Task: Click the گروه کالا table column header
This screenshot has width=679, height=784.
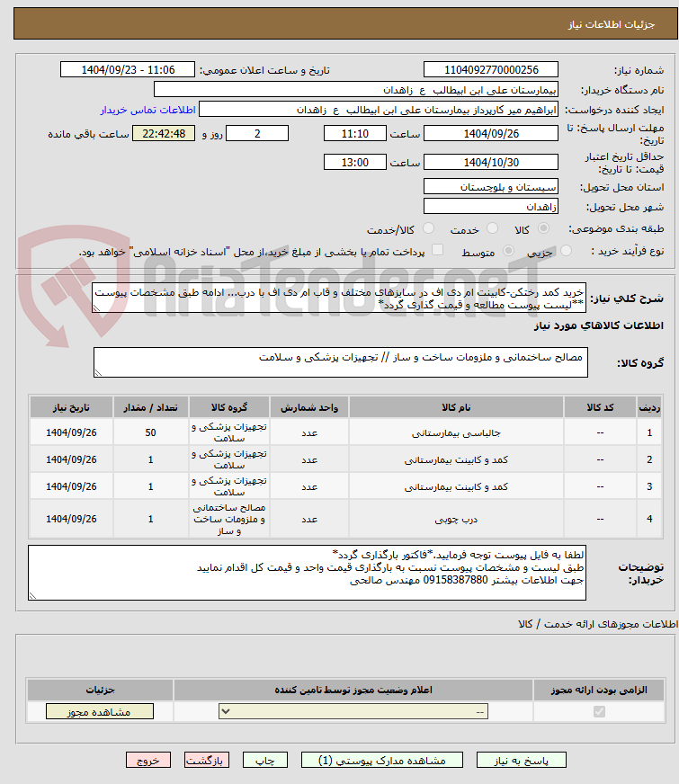Action: [229, 407]
